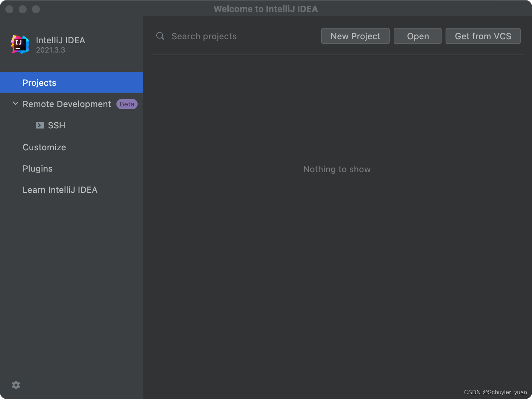Image resolution: width=532 pixels, height=399 pixels.
Task: Close the Welcome window
Action: pyautogui.click(x=9, y=9)
